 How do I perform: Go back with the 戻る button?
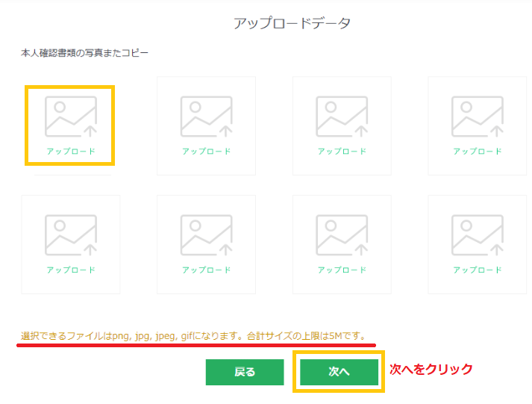tap(245, 372)
